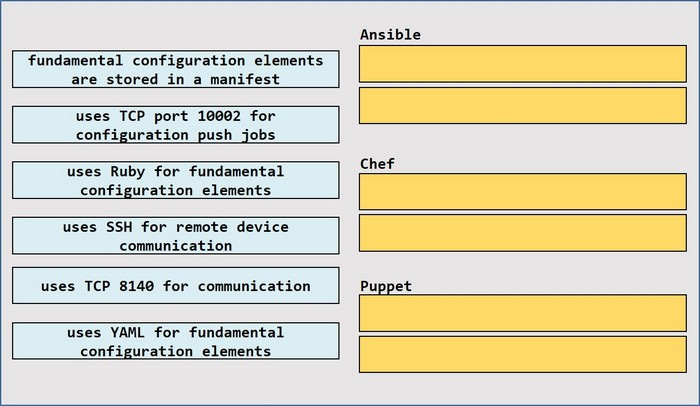The height and width of the screenshot is (406, 700).
Task: Pick the 'uses YAML for fundamental' option
Action: point(175,341)
